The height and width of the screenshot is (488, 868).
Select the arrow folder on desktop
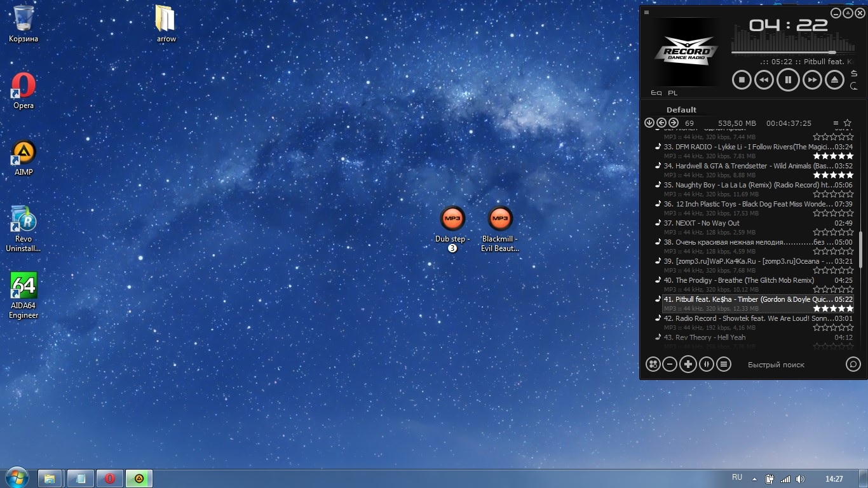coord(166,24)
